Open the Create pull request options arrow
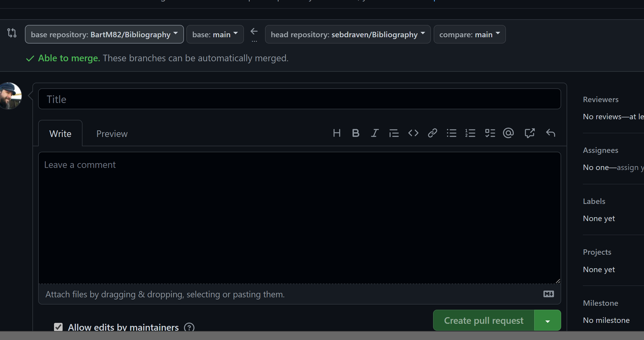The image size is (644, 340). pyautogui.click(x=547, y=320)
